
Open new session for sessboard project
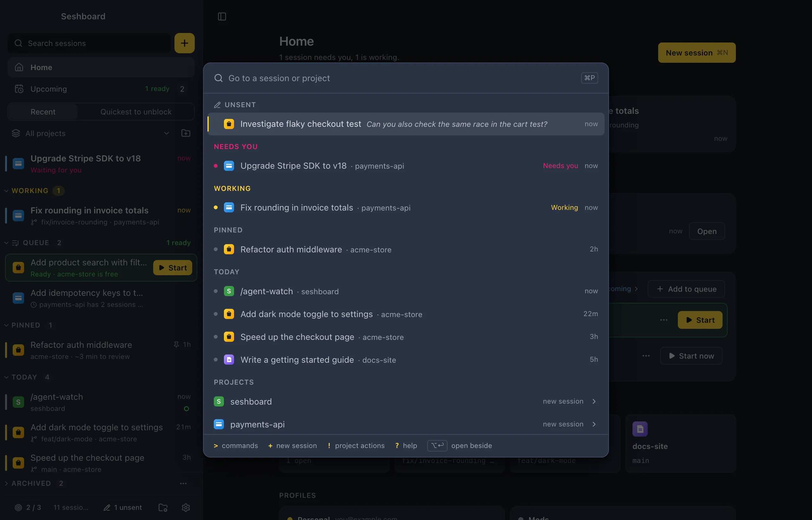(x=406, y=401)
